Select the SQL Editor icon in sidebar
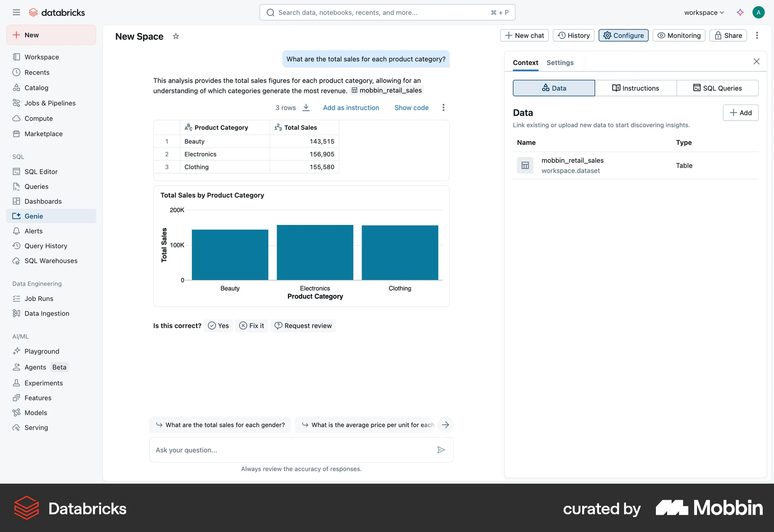 pos(16,171)
